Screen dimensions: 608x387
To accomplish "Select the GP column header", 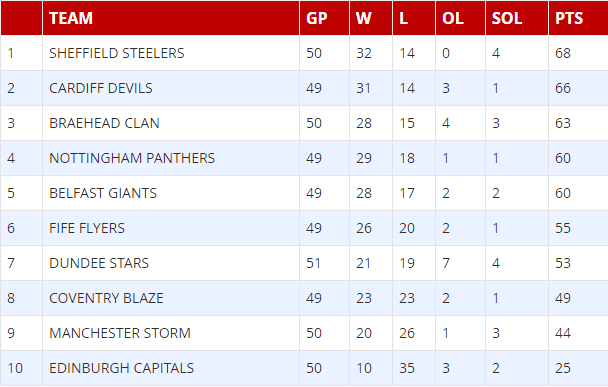I will (317, 18).
